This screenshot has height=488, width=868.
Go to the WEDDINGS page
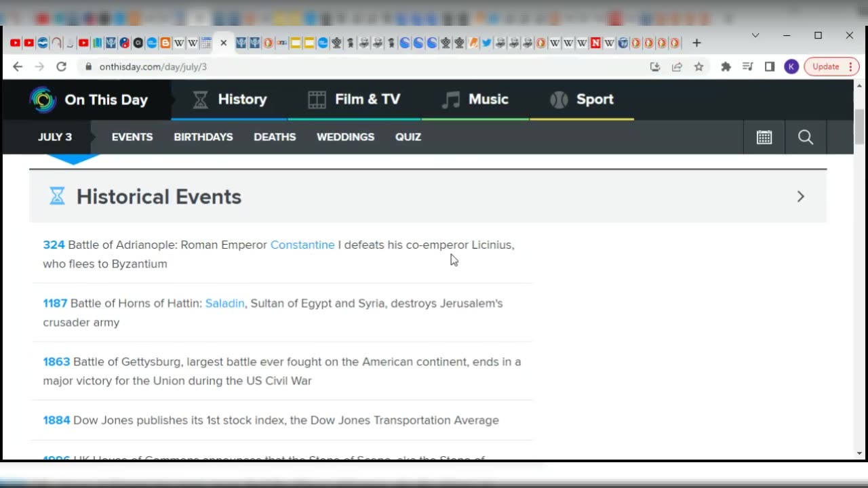point(345,137)
